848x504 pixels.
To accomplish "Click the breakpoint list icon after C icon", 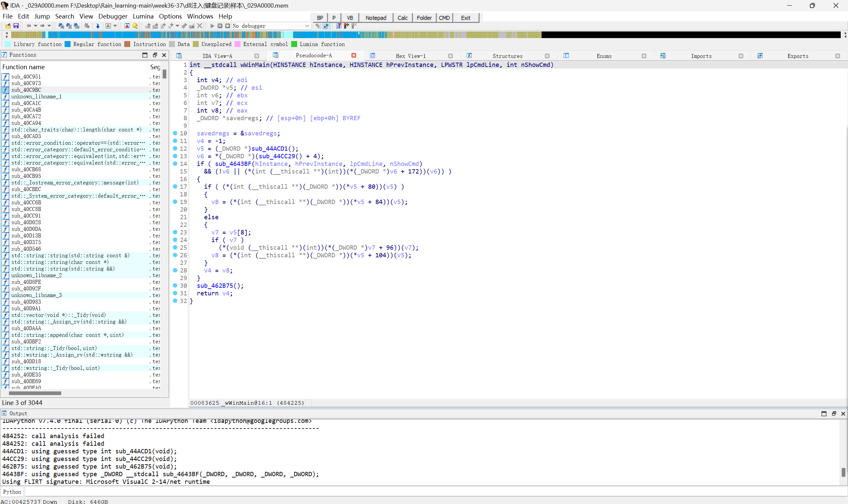I will coord(339,26).
